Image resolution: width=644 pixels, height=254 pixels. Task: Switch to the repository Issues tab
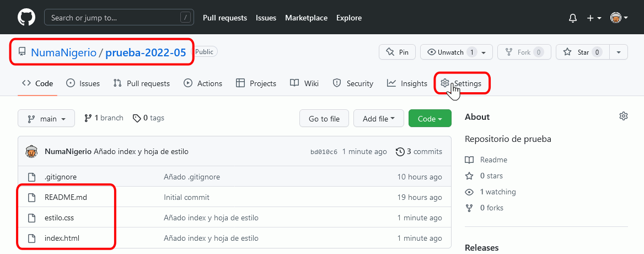tap(83, 83)
